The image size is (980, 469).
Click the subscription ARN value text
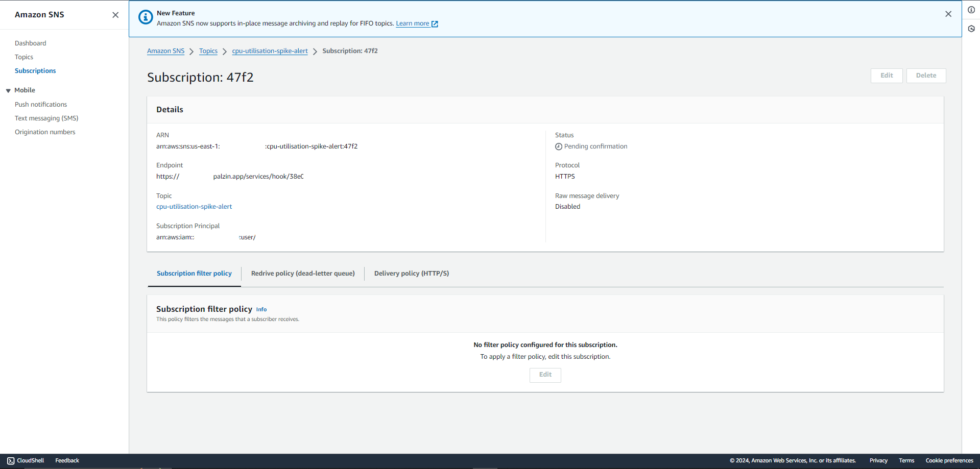[257, 146]
